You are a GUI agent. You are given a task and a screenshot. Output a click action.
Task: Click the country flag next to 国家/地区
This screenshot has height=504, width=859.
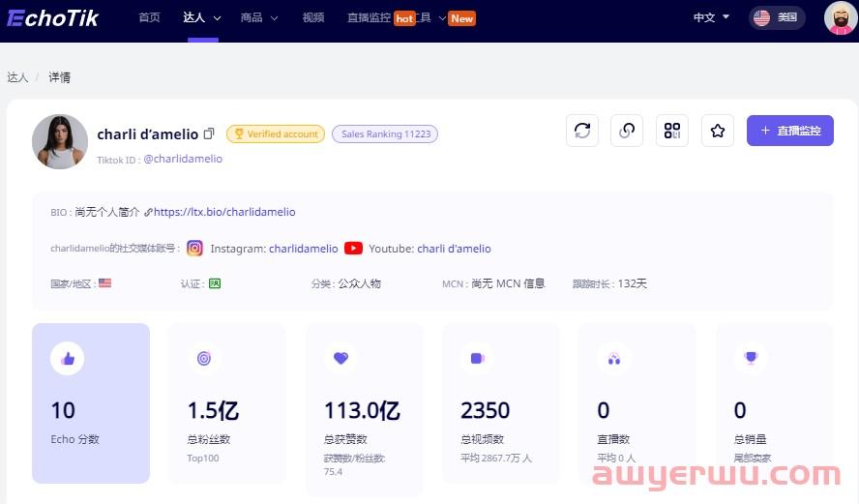click(x=105, y=283)
